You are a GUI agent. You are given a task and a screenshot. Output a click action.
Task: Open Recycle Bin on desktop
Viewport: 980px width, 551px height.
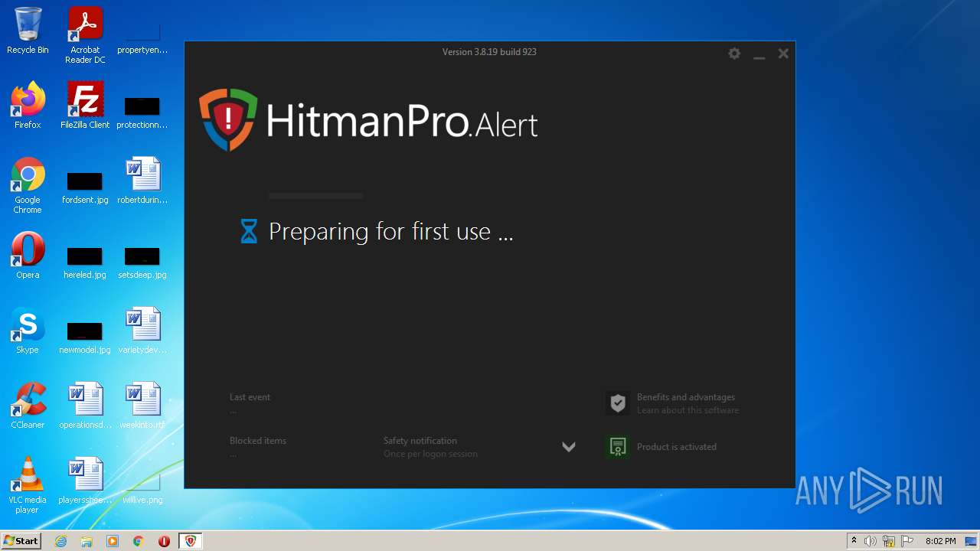click(28, 31)
